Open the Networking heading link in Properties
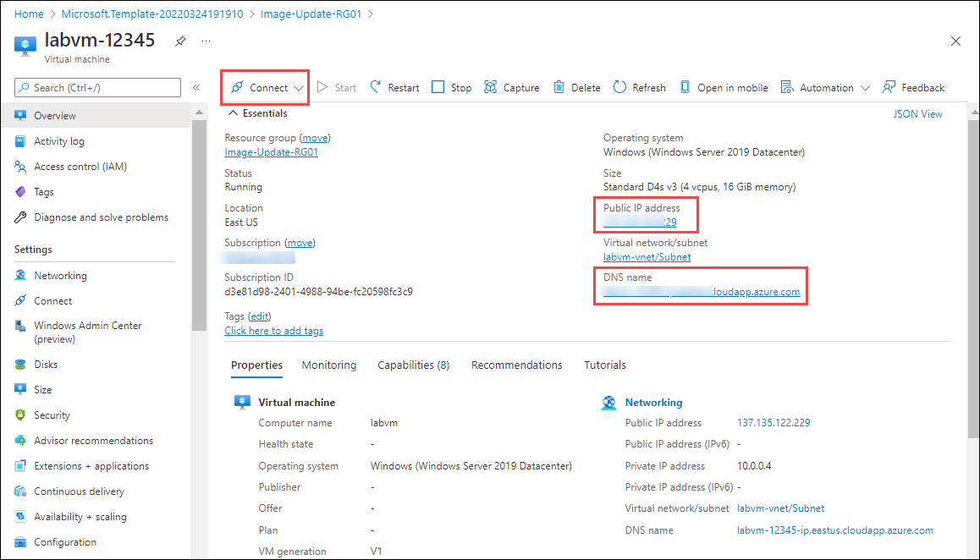980x560 pixels. point(653,403)
